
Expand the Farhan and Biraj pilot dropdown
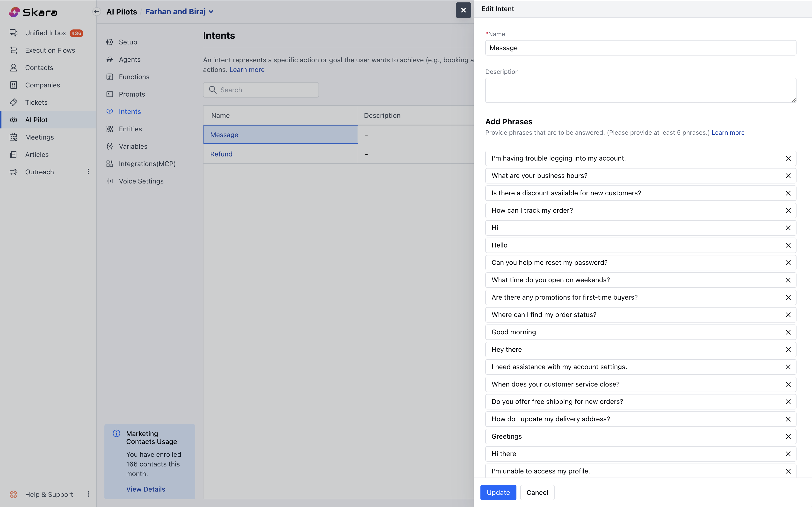tap(211, 12)
